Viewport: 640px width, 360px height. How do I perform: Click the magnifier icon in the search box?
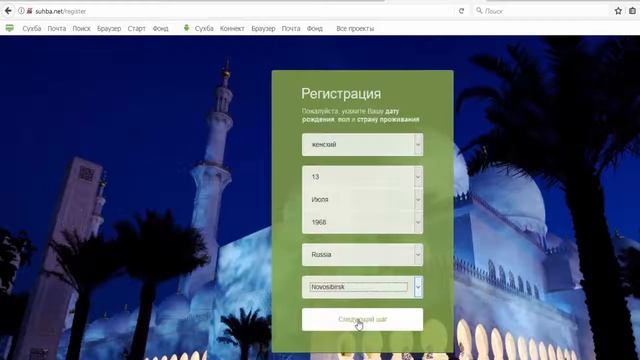tap(479, 11)
